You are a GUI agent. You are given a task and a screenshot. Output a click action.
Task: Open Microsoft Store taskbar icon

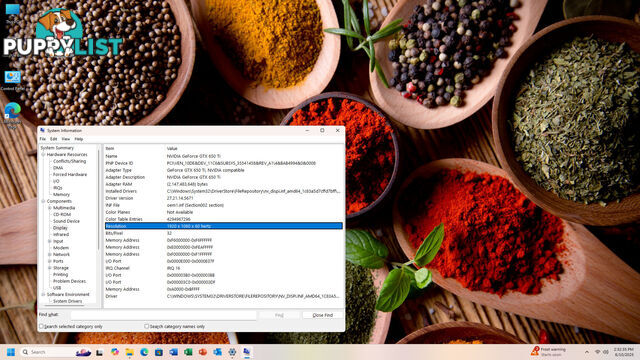click(159, 352)
